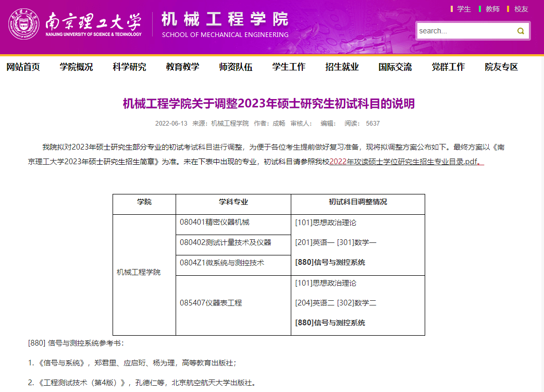Click the source text 来源: 机械工程学院
The image size is (544, 392).
pos(220,124)
